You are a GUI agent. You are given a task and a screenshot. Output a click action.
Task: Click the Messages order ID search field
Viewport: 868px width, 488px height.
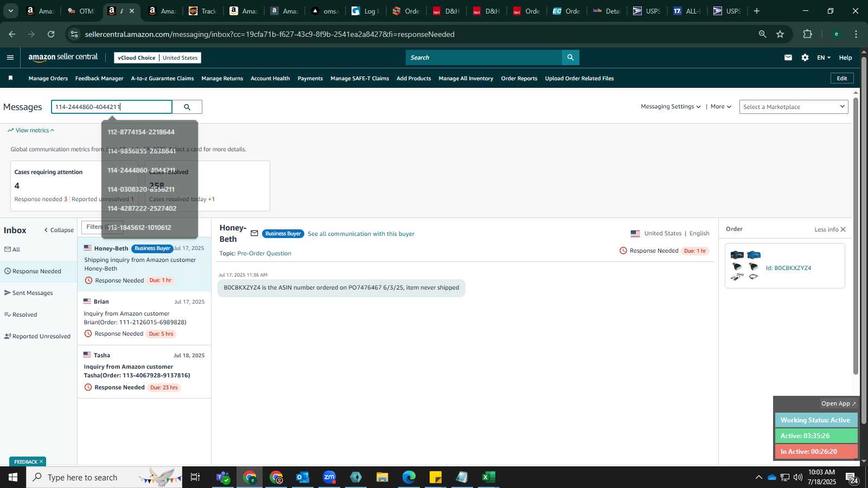tap(112, 107)
